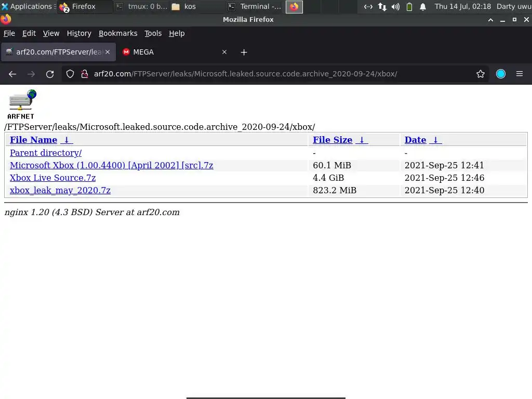Close the MEGA tab
The width and height of the screenshot is (532, 399).
click(224, 52)
